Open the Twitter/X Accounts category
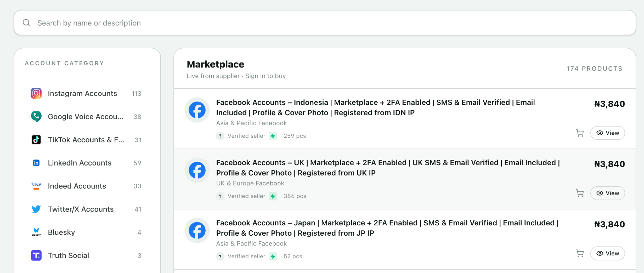 (87, 209)
